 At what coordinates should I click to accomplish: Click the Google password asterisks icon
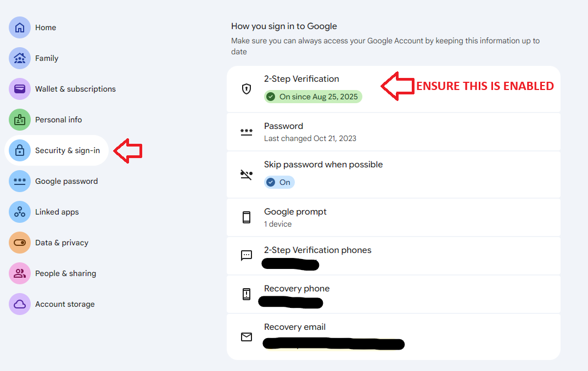pos(20,181)
